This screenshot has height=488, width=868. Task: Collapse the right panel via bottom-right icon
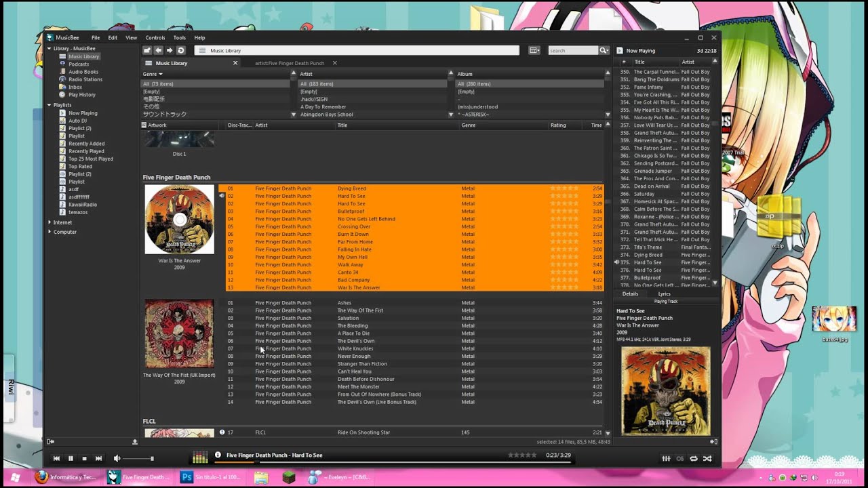coord(713,441)
